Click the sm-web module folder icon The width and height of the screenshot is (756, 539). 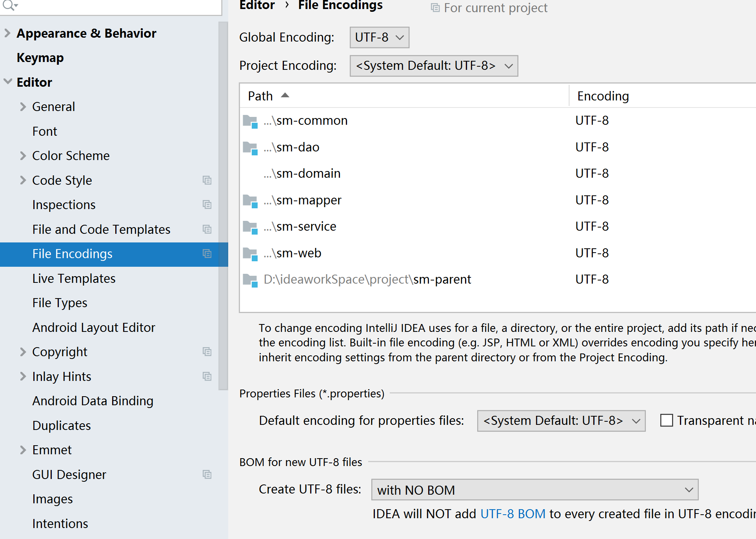[x=250, y=254]
